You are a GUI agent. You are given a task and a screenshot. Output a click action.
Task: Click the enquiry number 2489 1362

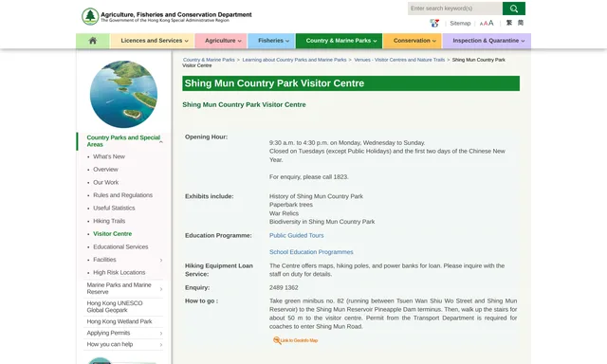coord(284,288)
